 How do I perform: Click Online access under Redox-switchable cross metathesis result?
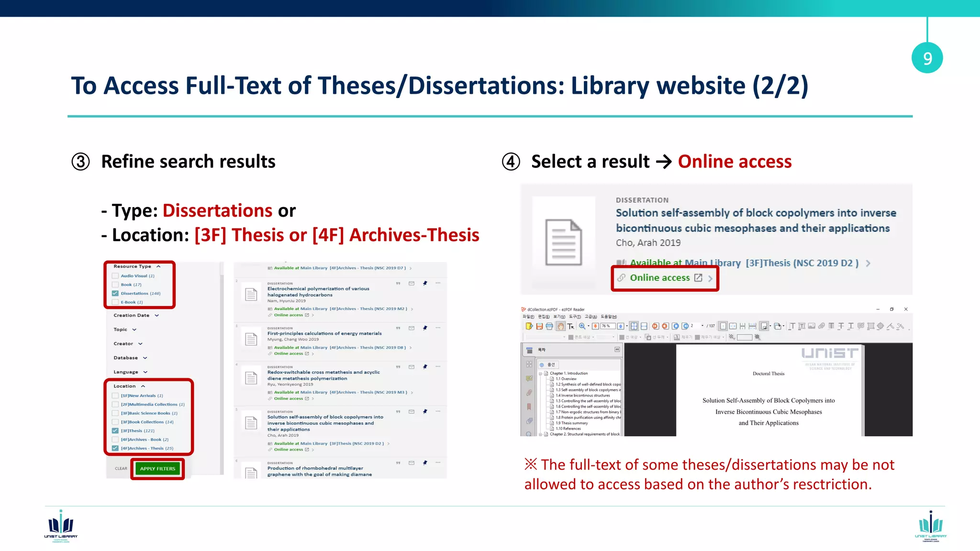point(289,398)
